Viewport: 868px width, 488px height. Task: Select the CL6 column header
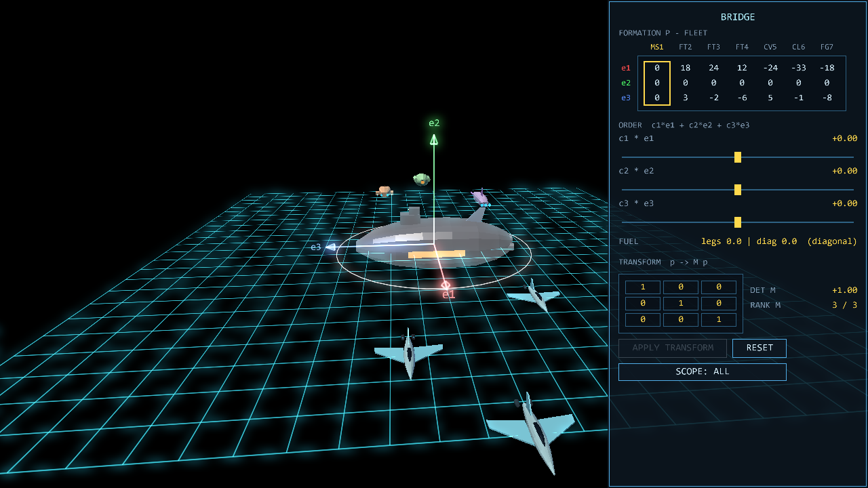tap(799, 47)
